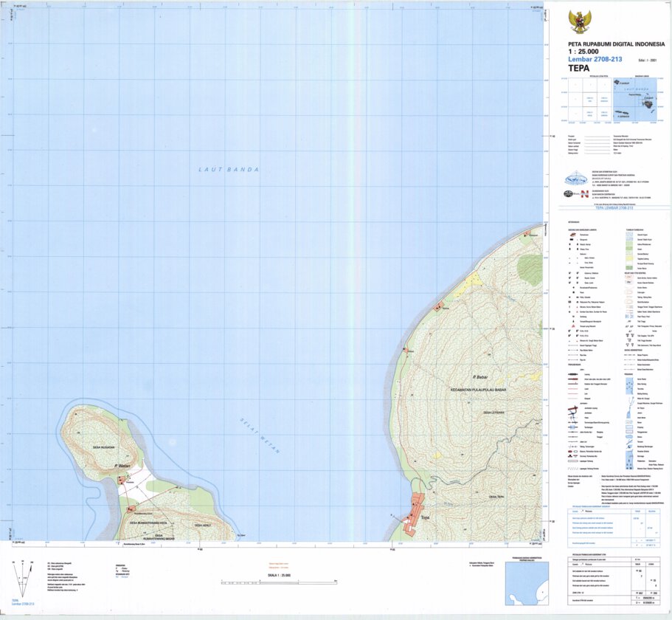The height and width of the screenshot is (620, 672).
Task: Select the Tepa settlement on the map
Action: pyautogui.click(x=415, y=513)
